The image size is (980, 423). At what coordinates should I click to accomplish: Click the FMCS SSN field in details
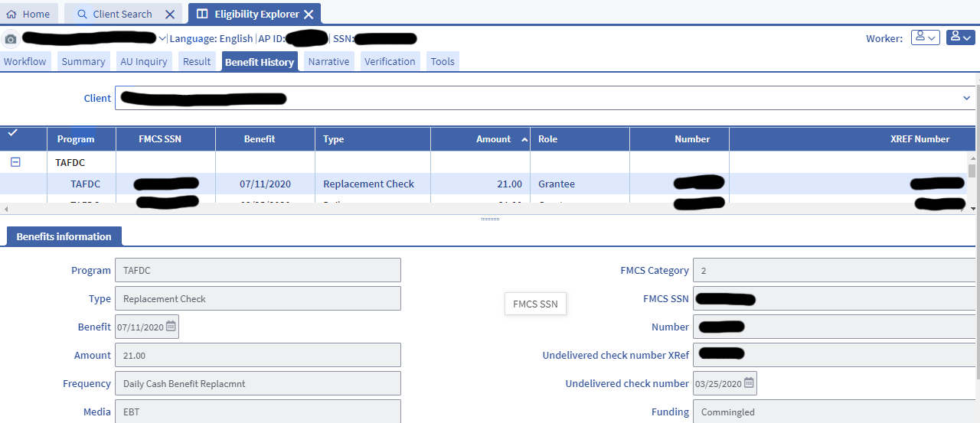pos(835,298)
